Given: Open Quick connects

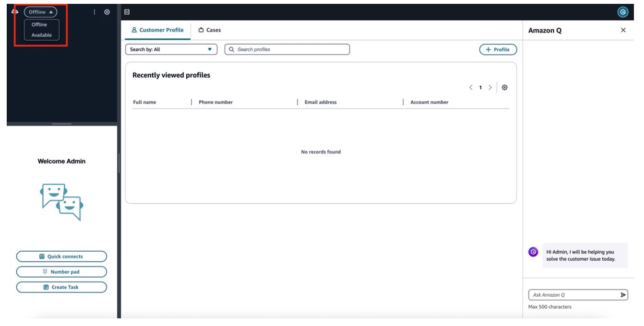Looking at the screenshot, I should (61, 256).
